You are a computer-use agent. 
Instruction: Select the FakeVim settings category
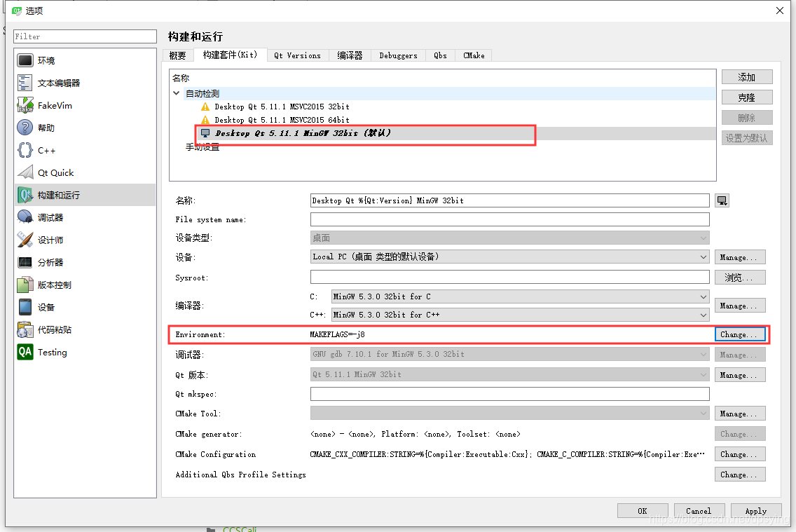85,105
